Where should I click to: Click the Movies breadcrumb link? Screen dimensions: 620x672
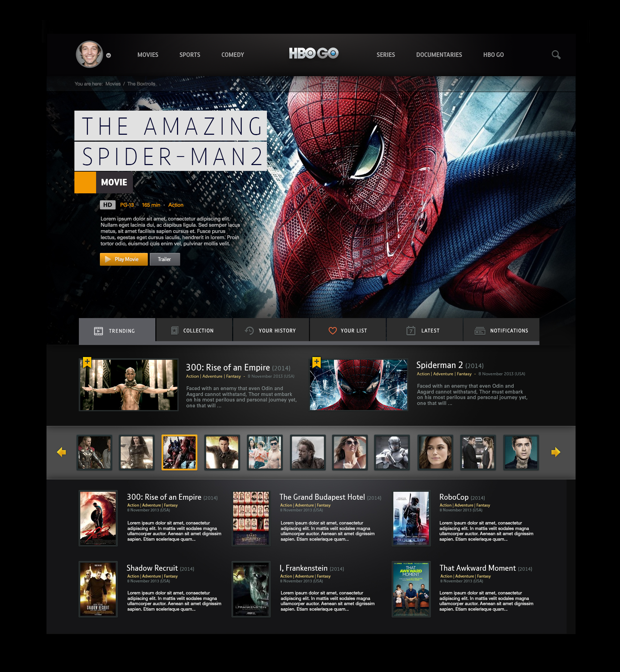[x=113, y=84]
